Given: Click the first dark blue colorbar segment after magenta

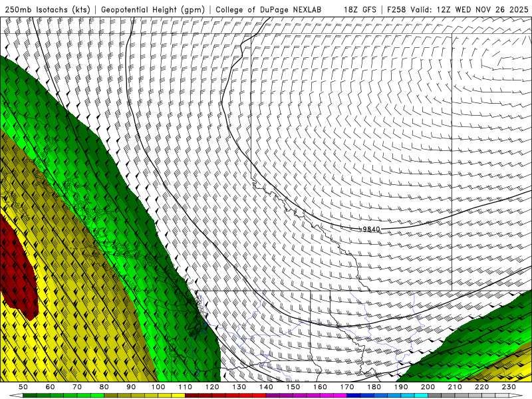Looking at the screenshot, I should (x=354, y=396).
